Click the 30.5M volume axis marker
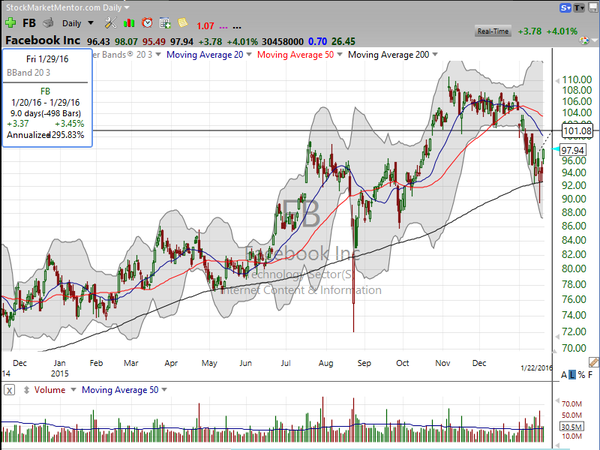Viewport: 600px width, 450px height. point(572,426)
